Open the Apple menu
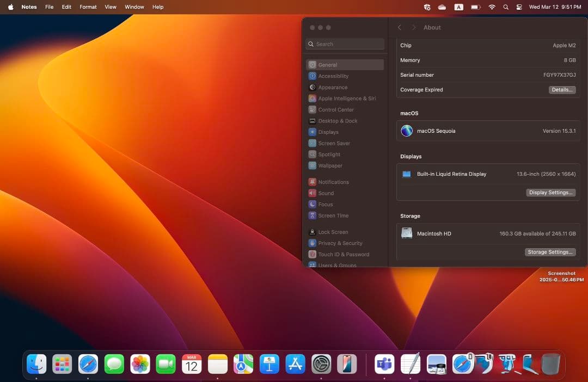This screenshot has width=588, height=382. (10, 7)
